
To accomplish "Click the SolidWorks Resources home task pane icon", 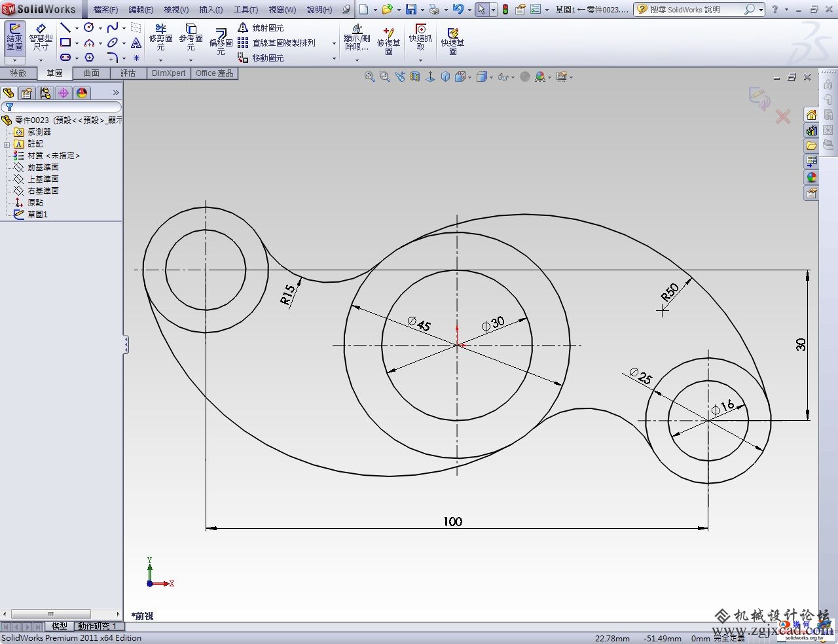I will pyautogui.click(x=811, y=115).
